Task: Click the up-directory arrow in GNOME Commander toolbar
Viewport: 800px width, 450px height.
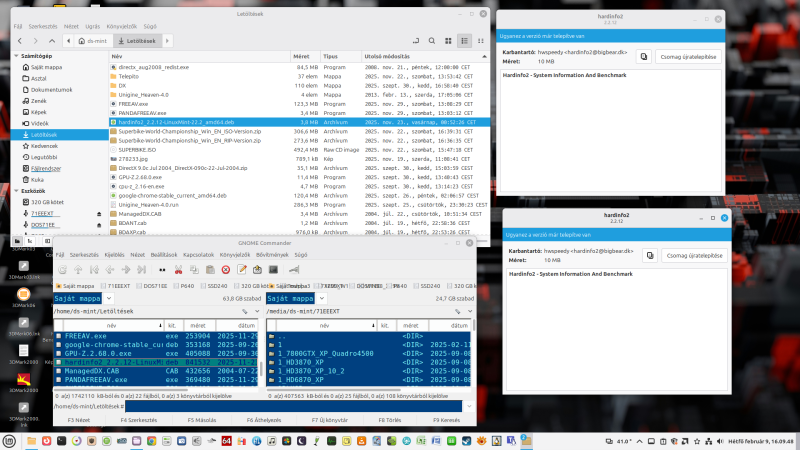Action: point(78,269)
